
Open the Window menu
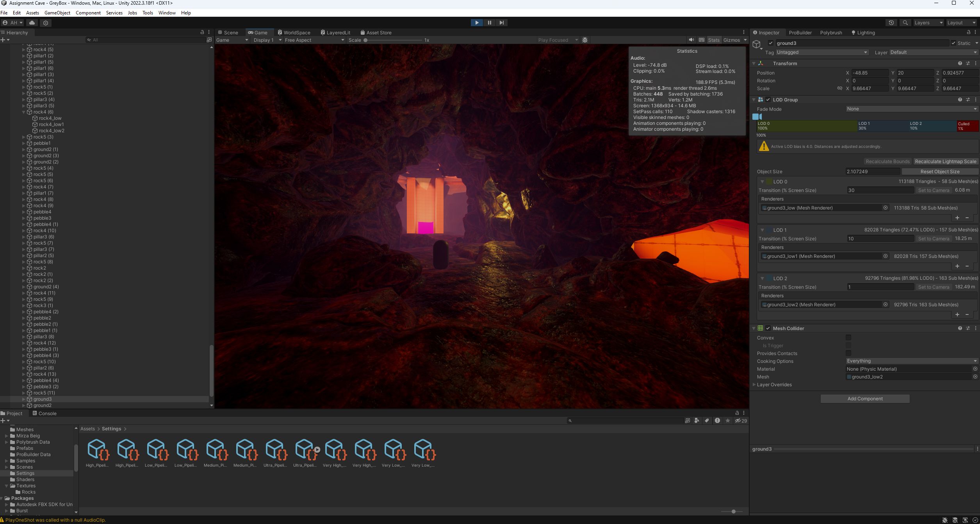167,12
